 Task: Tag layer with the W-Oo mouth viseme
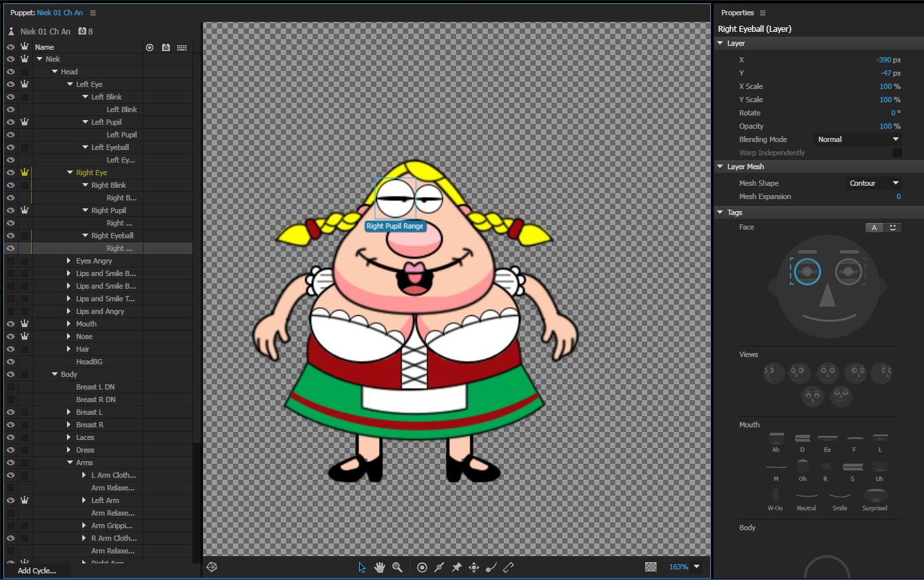[775, 500]
